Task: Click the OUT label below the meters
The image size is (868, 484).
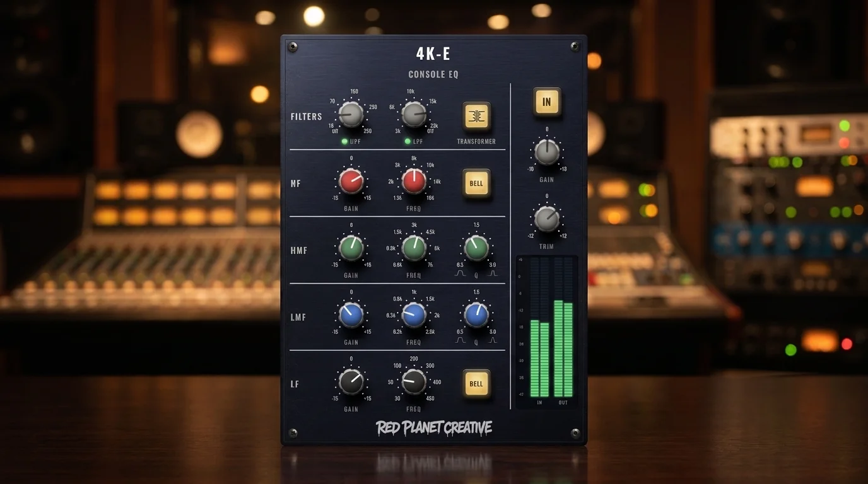Action: (x=563, y=402)
